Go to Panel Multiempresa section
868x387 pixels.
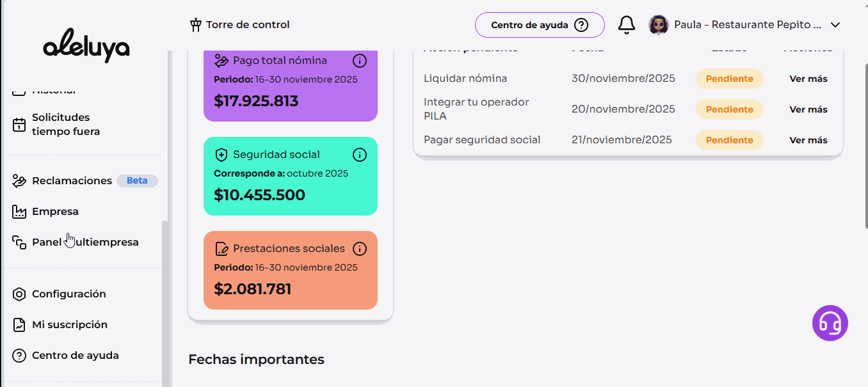tap(85, 242)
